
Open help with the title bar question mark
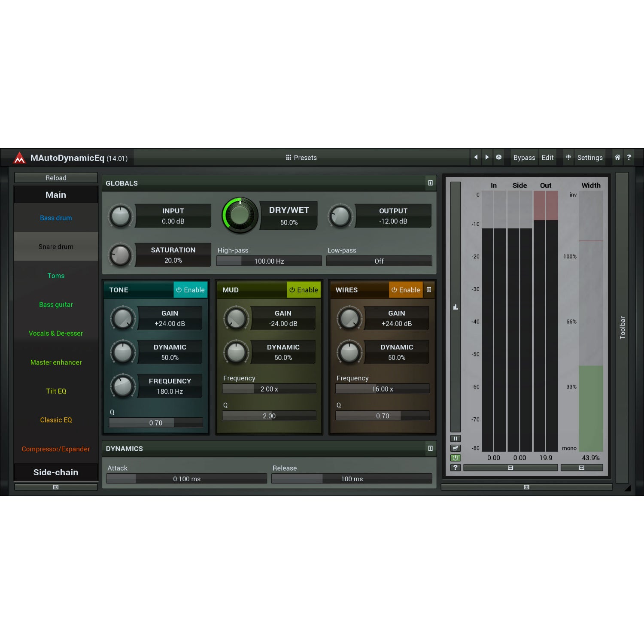[629, 158]
